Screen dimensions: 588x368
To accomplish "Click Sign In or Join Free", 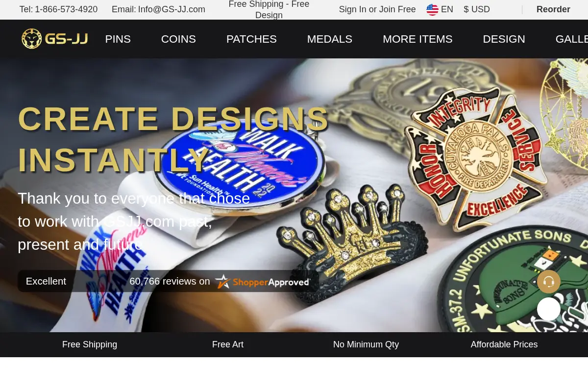I will (x=377, y=9).
